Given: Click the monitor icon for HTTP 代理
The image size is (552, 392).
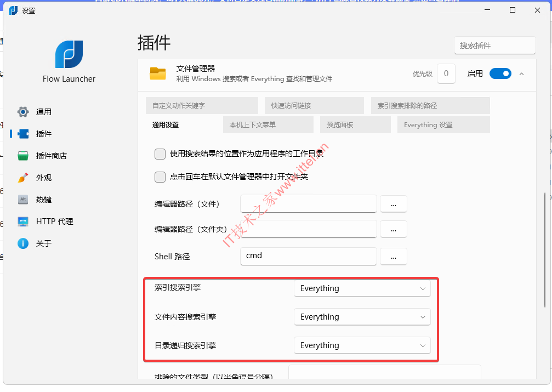Looking at the screenshot, I should click(23, 221).
